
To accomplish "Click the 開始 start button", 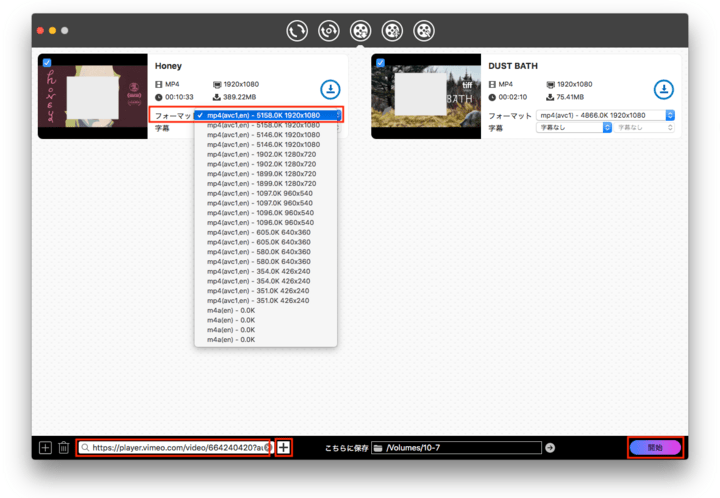I will tap(655, 448).
